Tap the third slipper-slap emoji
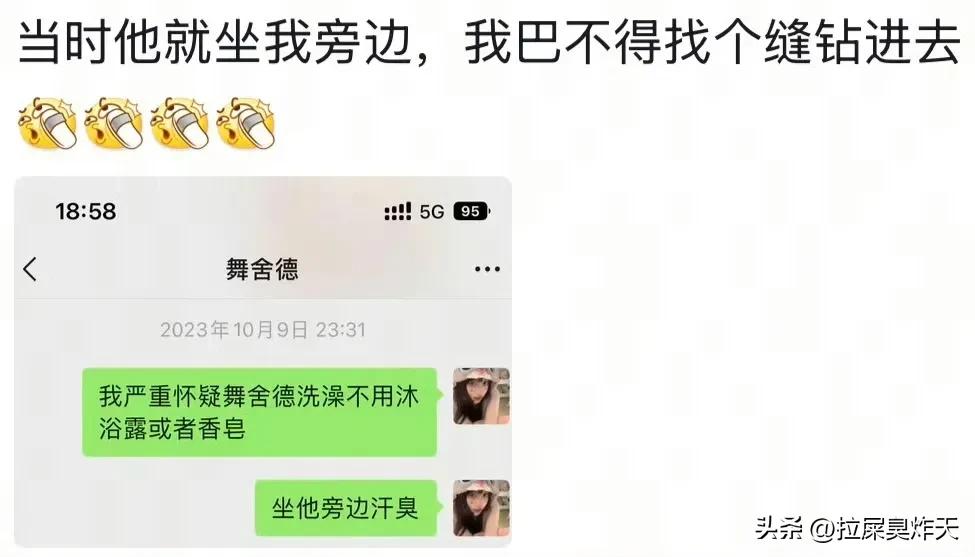Image resolution: width=975 pixels, height=557 pixels. [x=180, y=123]
